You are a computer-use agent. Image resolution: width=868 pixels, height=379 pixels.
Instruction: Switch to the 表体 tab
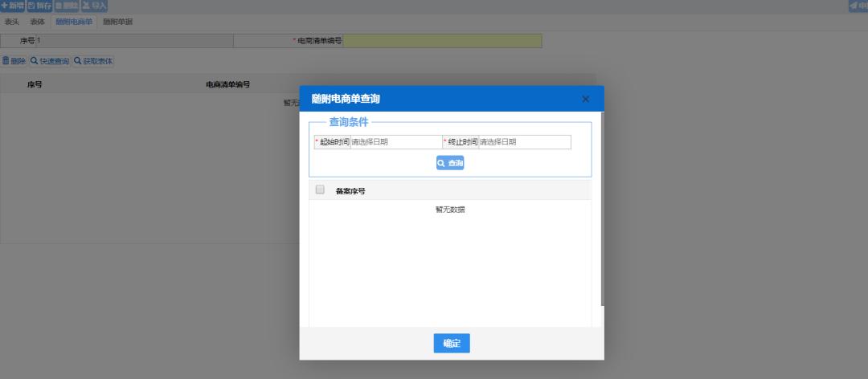pos(37,22)
